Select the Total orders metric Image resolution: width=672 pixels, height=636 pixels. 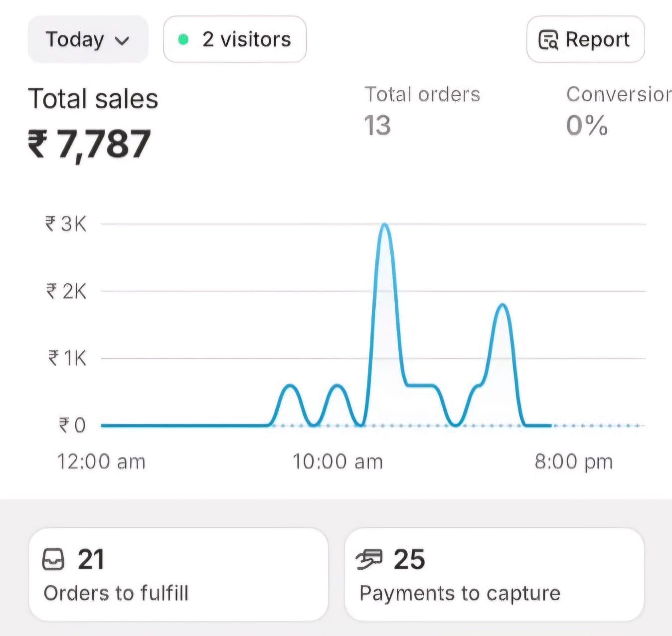coord(422,95)
